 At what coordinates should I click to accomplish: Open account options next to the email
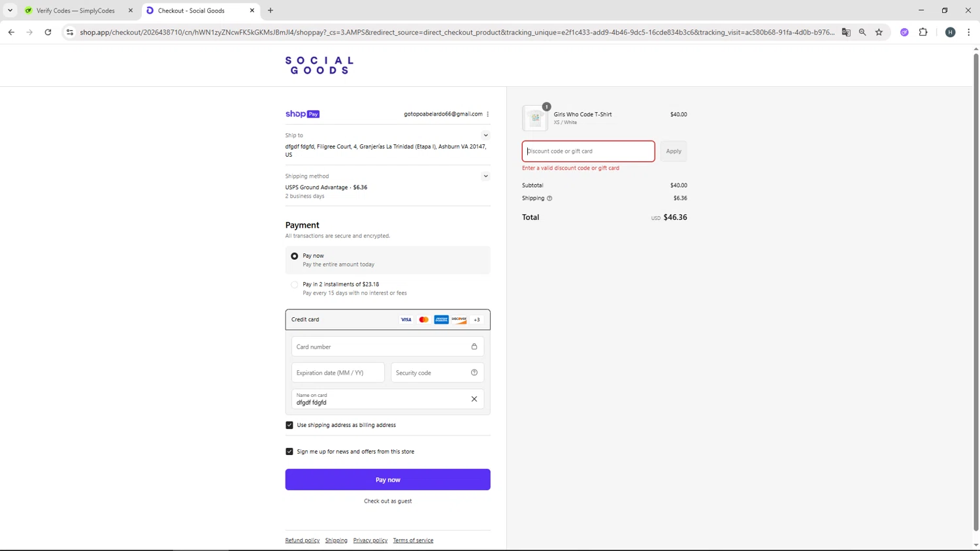tap(488, 114)
